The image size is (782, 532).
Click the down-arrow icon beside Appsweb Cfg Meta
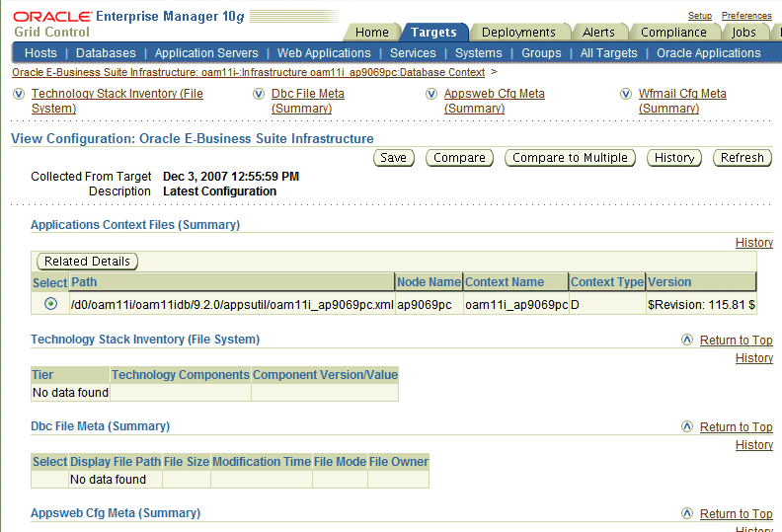[431, 94]
